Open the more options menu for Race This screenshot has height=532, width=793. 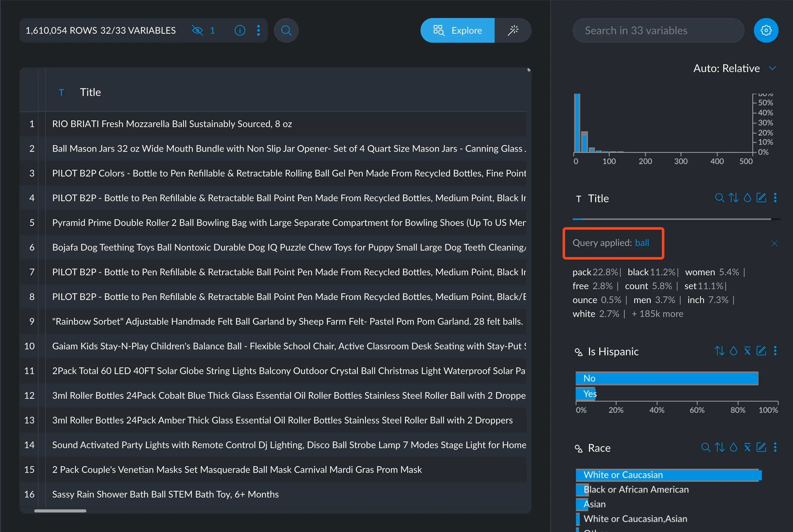(x=775, y=448)
